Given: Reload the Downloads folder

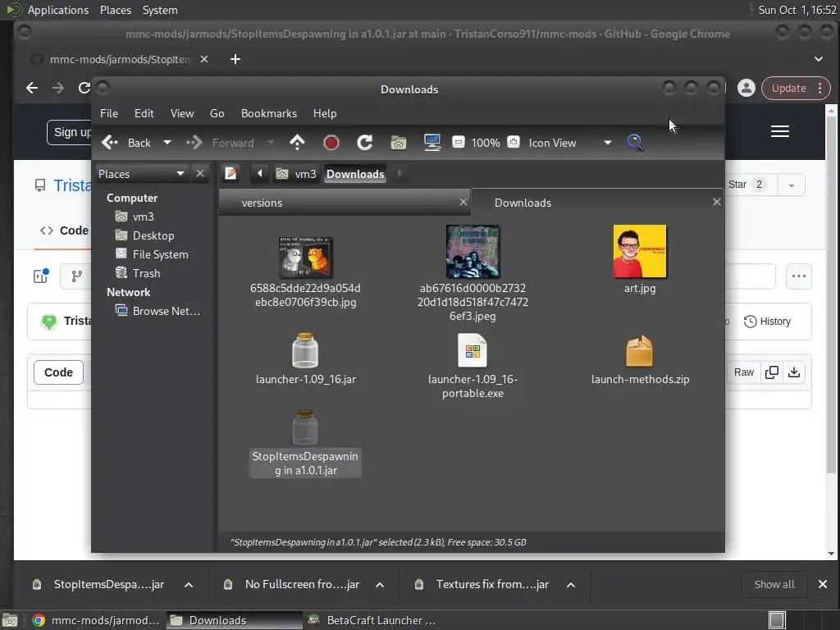Looking at the screenshot, I should click(x=365, y=143).
